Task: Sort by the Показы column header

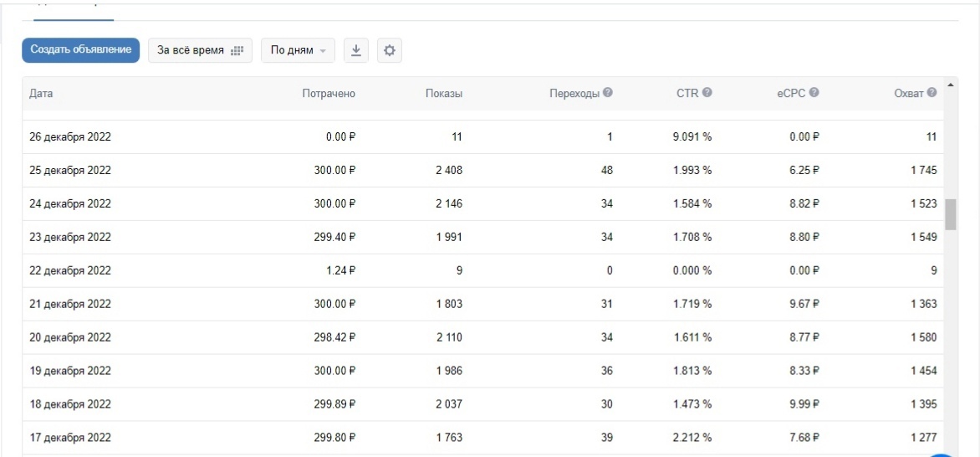Action: [x=444, y=94]
